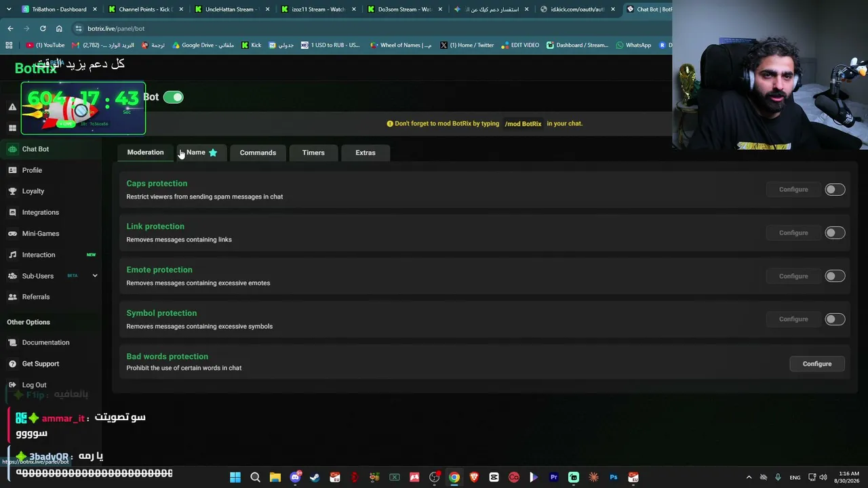The image size is (868, 488).
Task: Switch to the UncleHattan Stream browser tab
Action: click(x=231, y=9)
